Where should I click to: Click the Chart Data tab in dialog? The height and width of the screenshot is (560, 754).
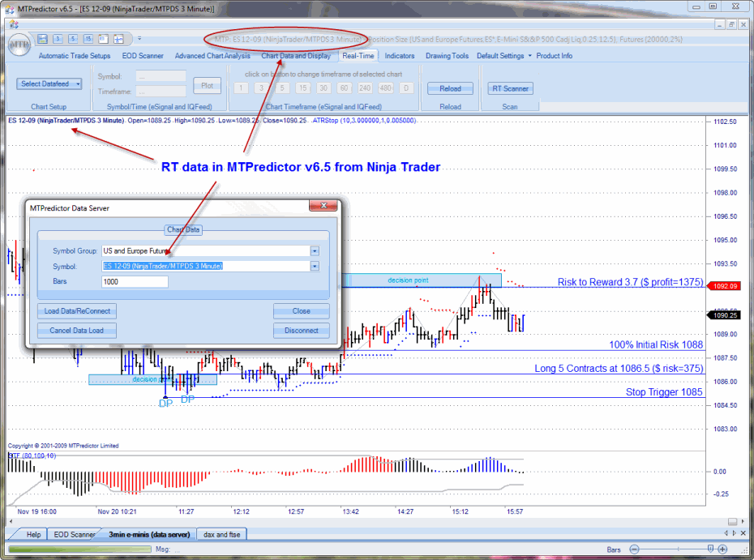183,230
